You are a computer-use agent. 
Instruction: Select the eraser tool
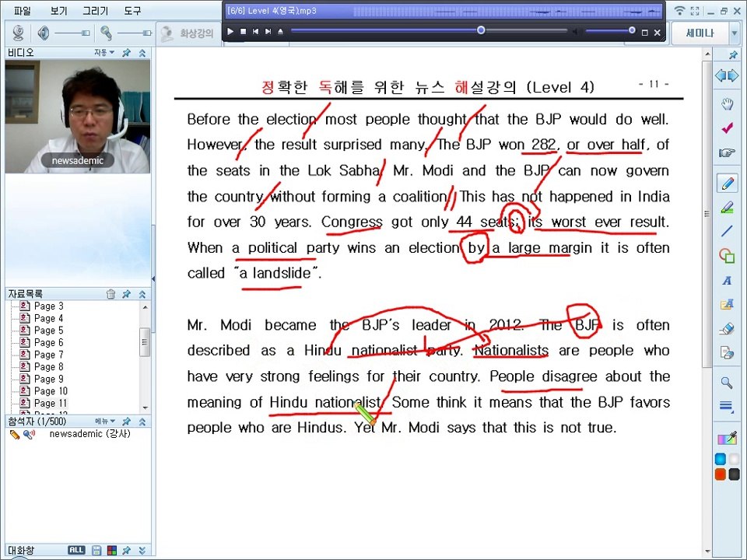[727, 328]
